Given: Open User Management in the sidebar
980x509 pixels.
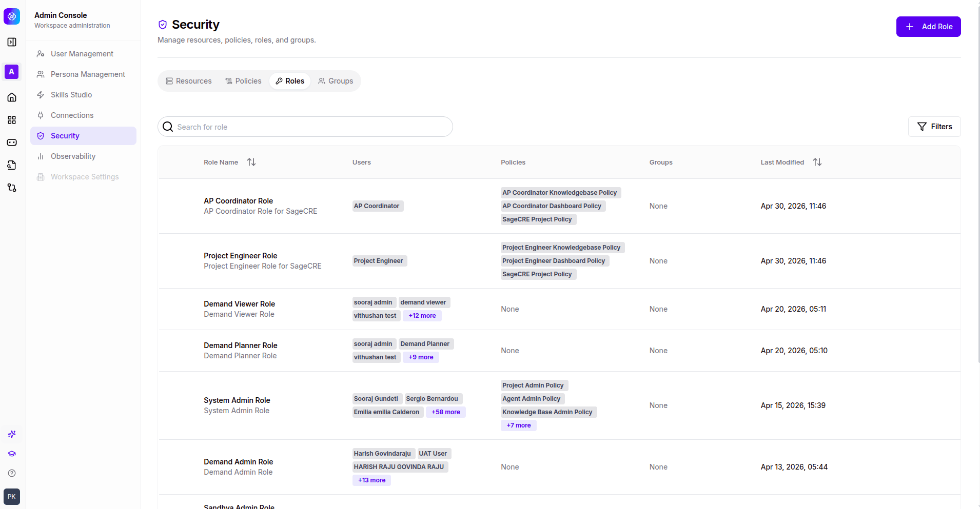Looking at the screenshot, I should [83, 54].
